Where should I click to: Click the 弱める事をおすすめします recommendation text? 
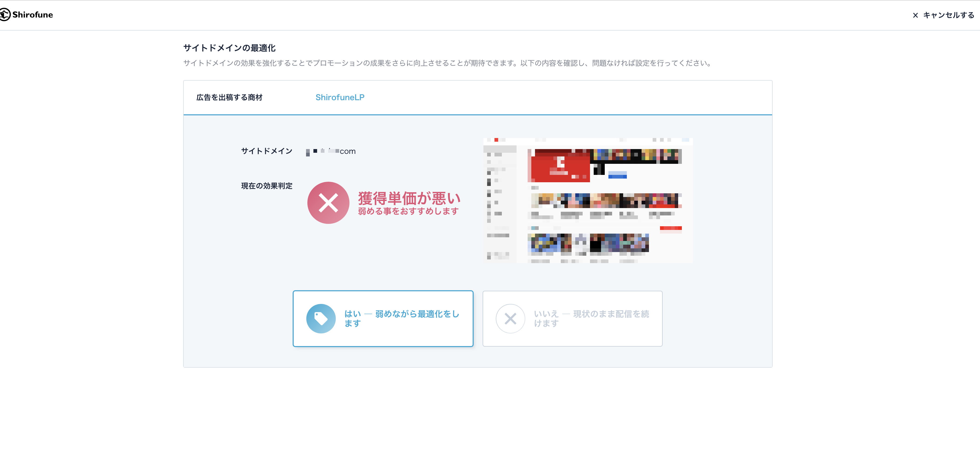point(408,211)
